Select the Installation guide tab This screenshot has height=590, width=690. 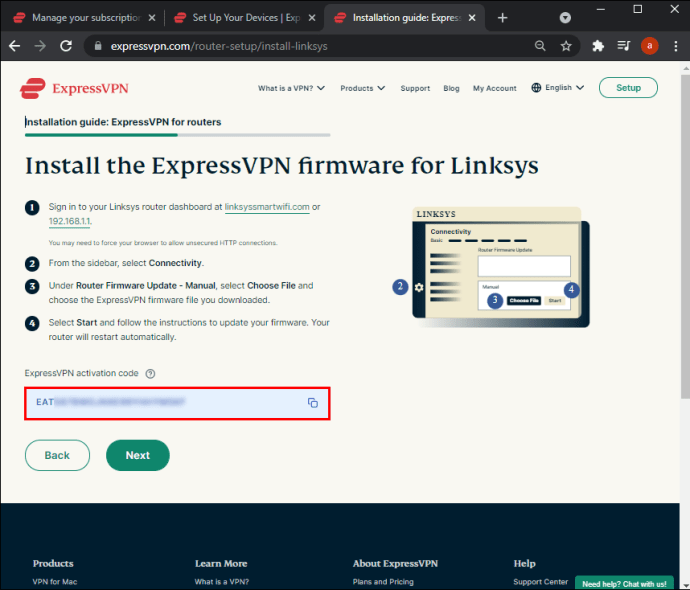[x=404, y=18]
